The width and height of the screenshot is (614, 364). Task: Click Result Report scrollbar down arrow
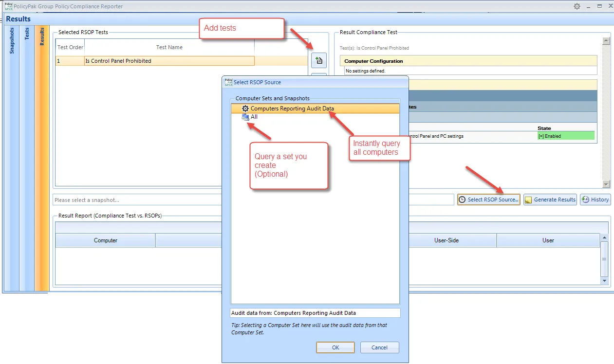click(605, 281)
